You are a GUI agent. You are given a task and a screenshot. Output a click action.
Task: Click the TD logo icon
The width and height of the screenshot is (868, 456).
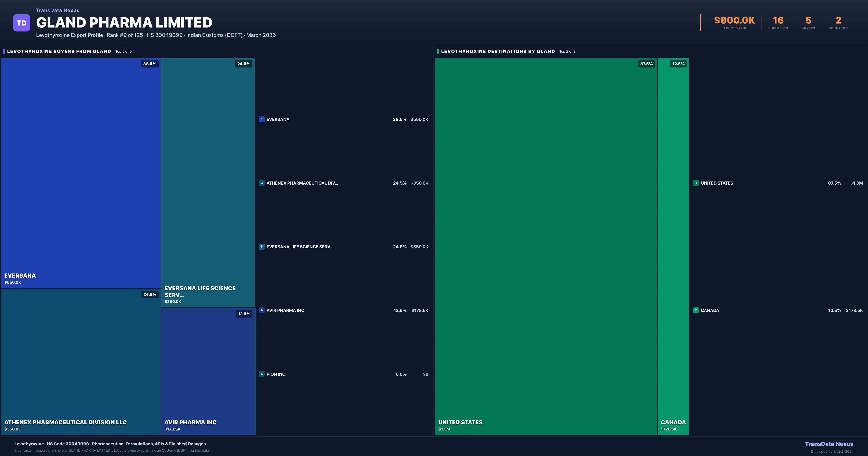click(x=22, y=23)
